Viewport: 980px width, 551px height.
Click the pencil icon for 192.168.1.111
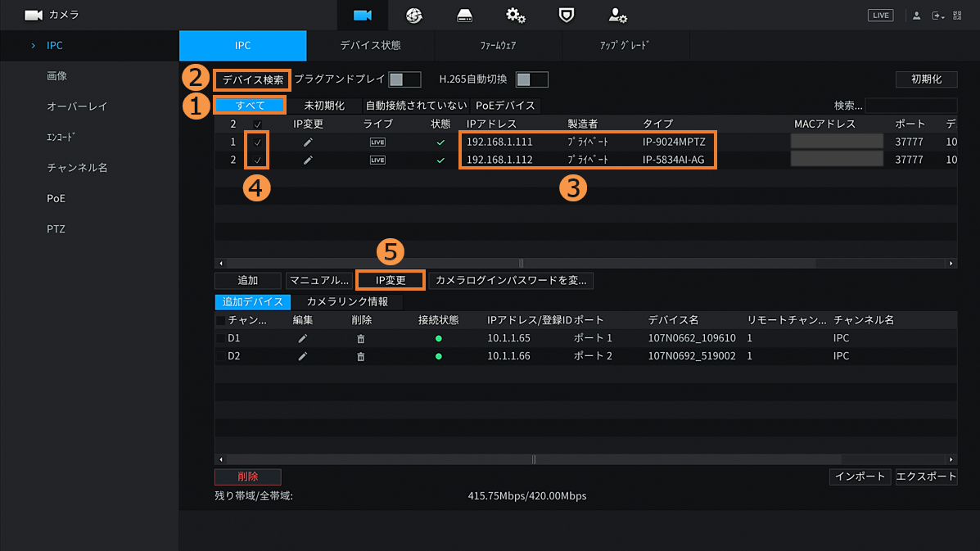[x=308, y=142]
